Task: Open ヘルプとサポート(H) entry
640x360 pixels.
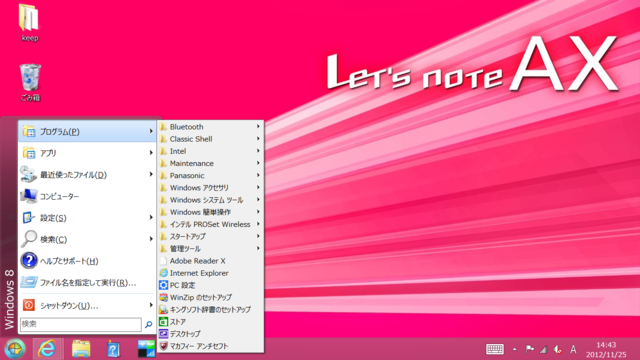Action: pyautogui.click(x=87, y=261)
